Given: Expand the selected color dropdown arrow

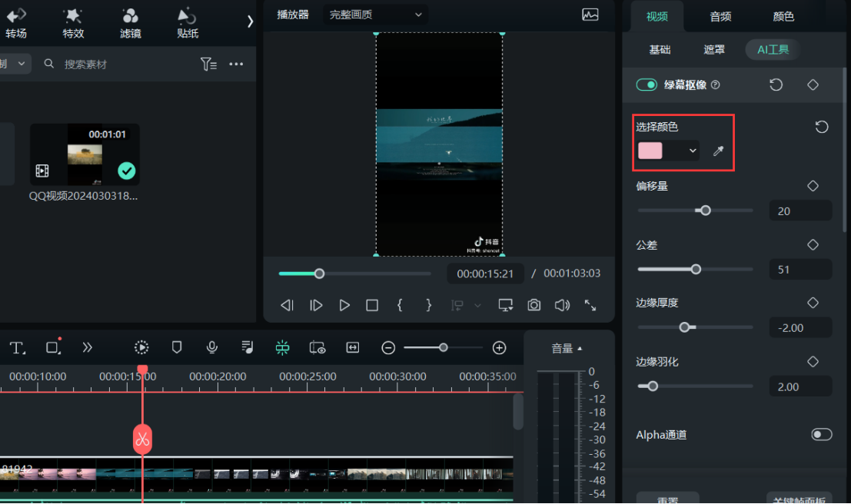Looking at the screenshot, I should click(x=693, y=151).
